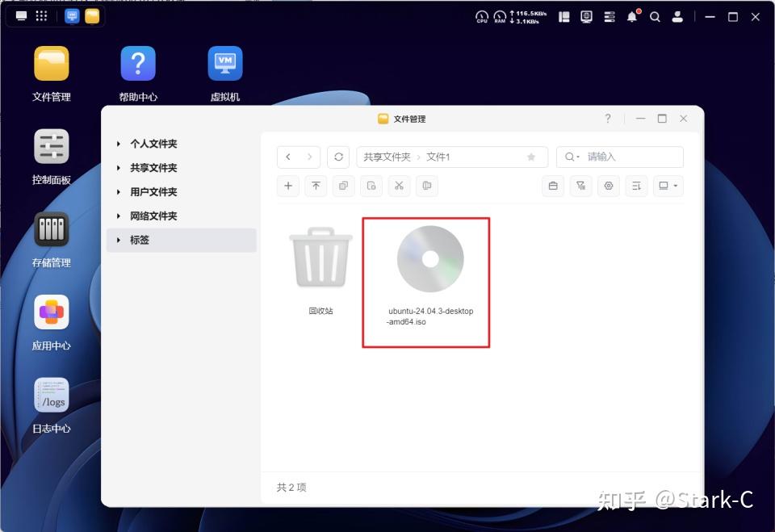Select 网络文件夹 in the sidebar
Image resolution: width=775 pixels, height=532 pixels.
tap(153, 216)
